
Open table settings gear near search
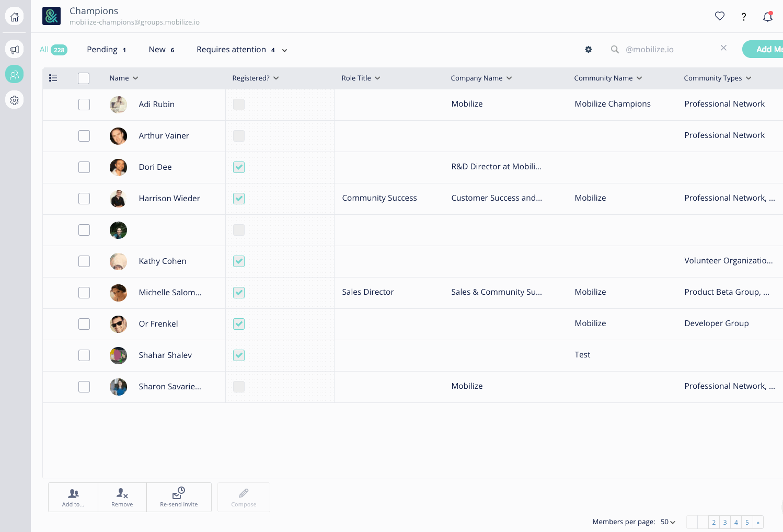[589, 49]
